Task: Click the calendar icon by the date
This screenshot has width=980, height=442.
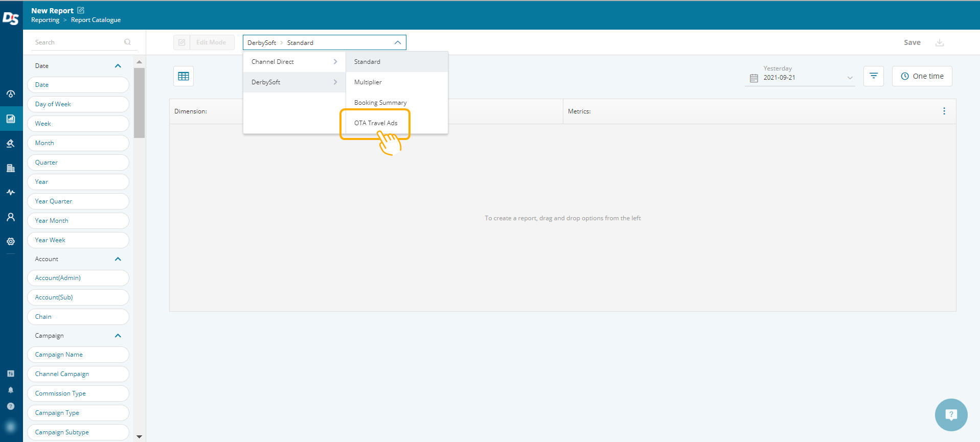Action: [754, 78]
